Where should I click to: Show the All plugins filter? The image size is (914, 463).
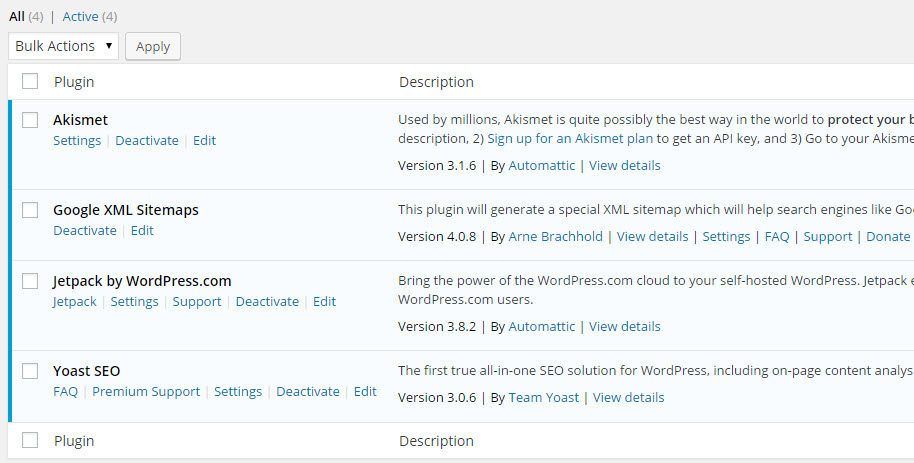tap(17, 16)
